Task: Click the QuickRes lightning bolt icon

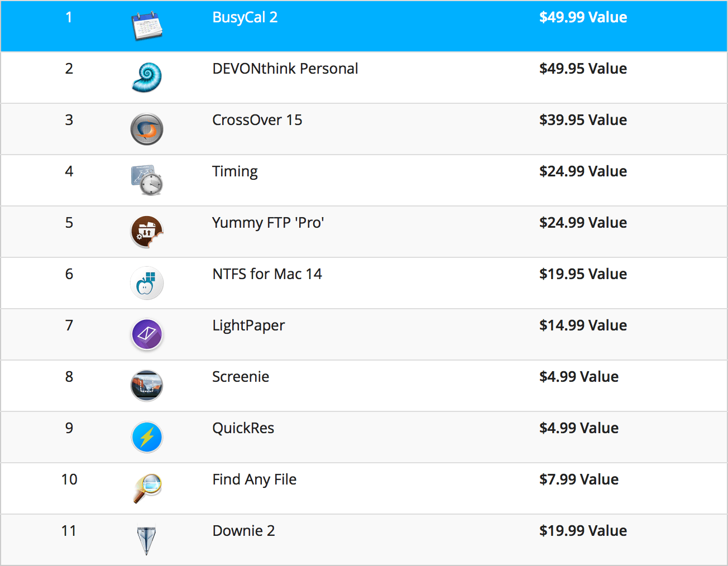Action: click(147, 437)
